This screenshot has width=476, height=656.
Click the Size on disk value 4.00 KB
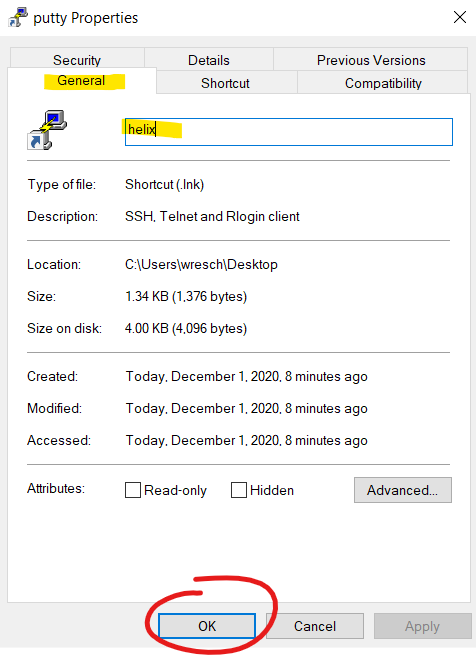point(186,328)
